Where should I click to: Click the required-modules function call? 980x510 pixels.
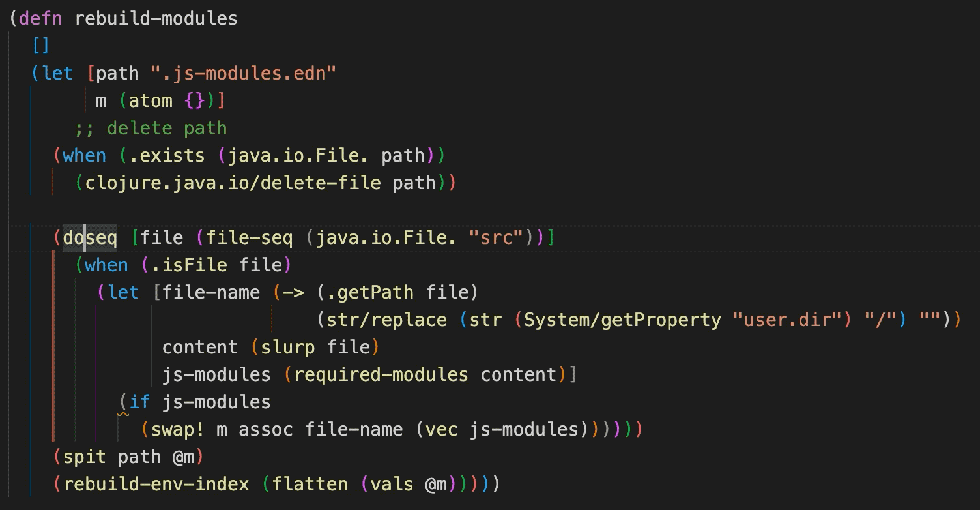tap(381, 374)
